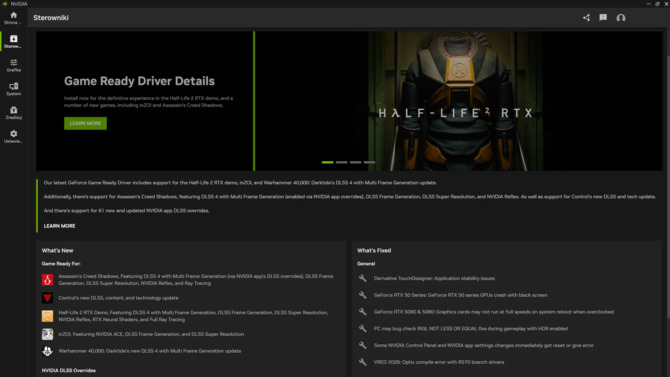Open the Grafika sidebar section

click(x=13, y=65)
